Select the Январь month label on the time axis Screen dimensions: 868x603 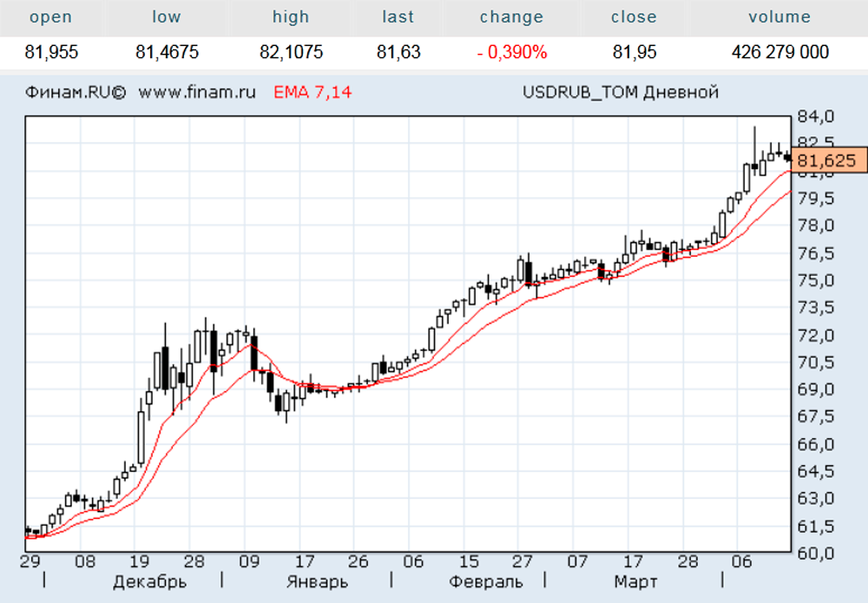pos(317,582)
